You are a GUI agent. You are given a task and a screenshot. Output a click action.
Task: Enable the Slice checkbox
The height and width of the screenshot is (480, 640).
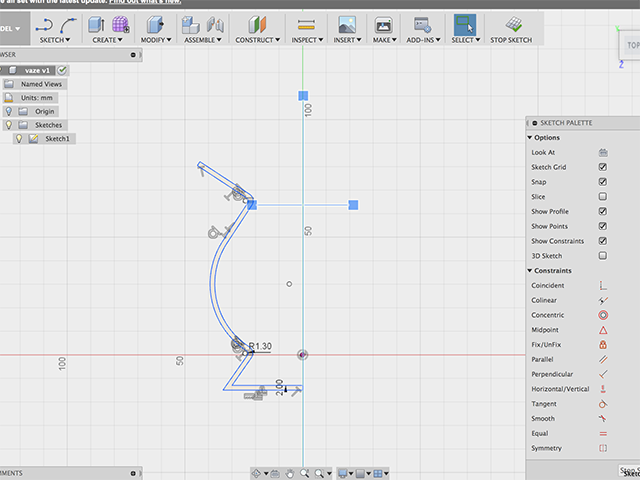click(603, 197)
